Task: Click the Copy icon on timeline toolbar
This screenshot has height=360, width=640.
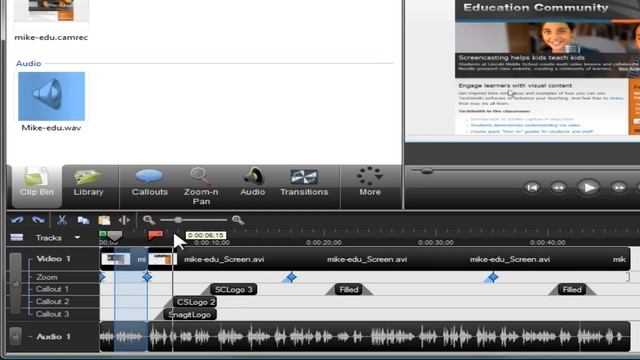Action: [83, 220]
